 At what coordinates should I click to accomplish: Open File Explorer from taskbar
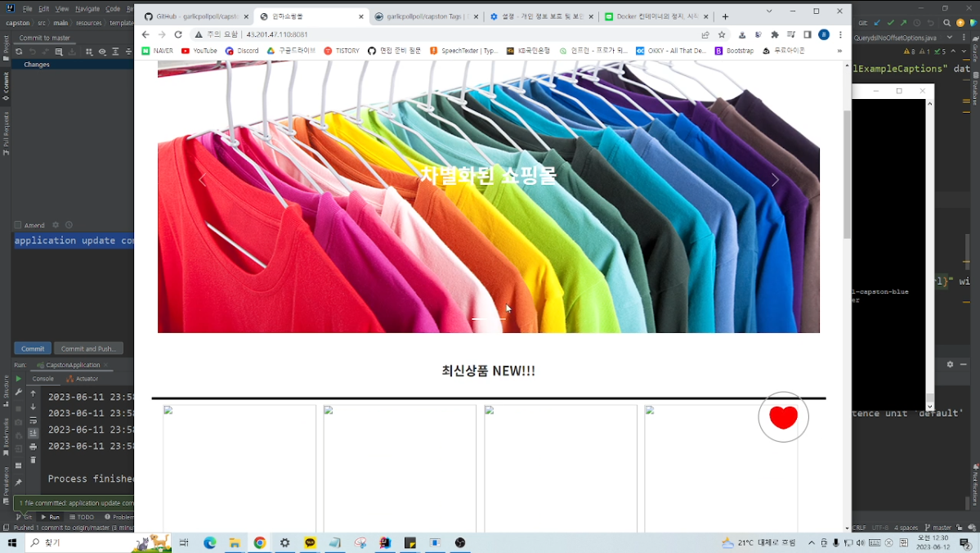point(235,542)
